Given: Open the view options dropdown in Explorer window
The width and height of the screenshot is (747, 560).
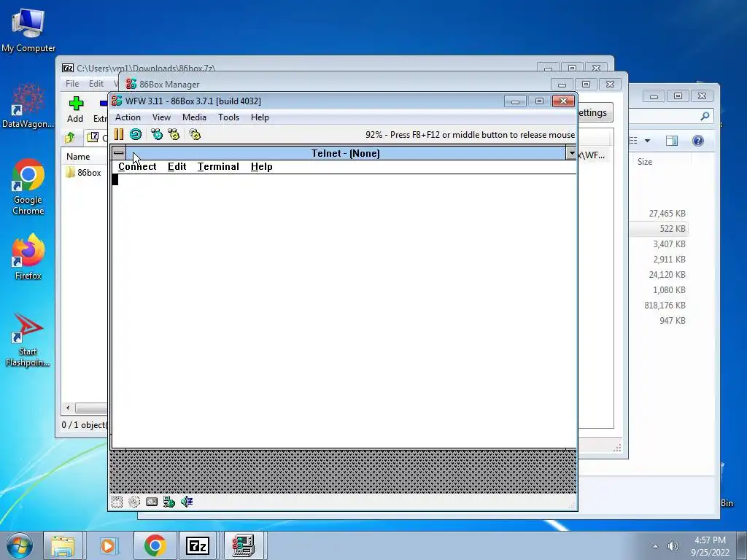Looking at the screenshot, I should pyautogui.click(x=647, y=141).
